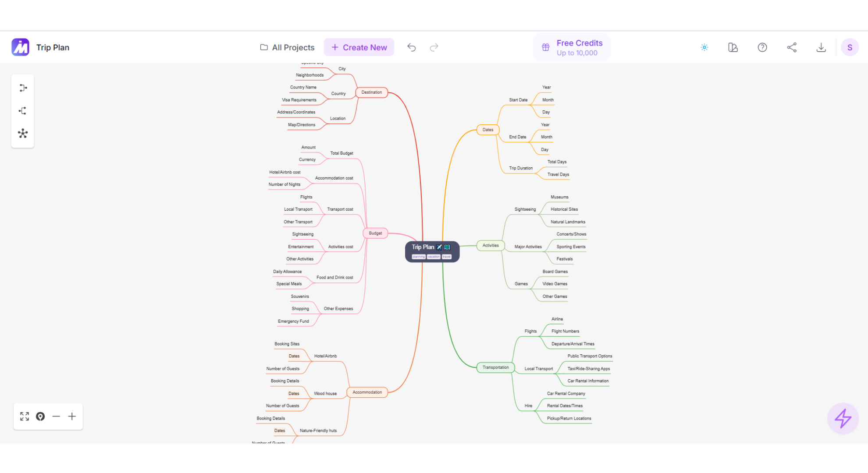
Task: Click the Nature-Friendly huts node
Action: point(318,431)
